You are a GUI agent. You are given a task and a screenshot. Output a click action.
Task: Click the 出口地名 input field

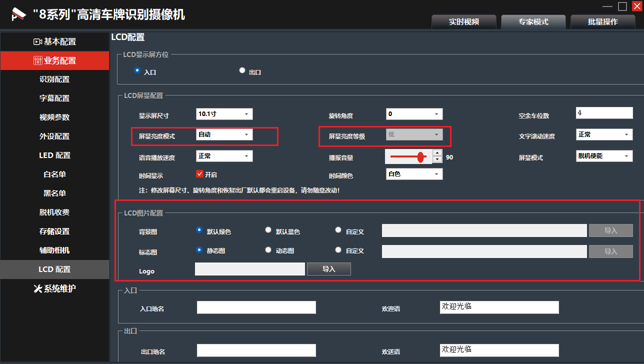(x=256, y=350)
